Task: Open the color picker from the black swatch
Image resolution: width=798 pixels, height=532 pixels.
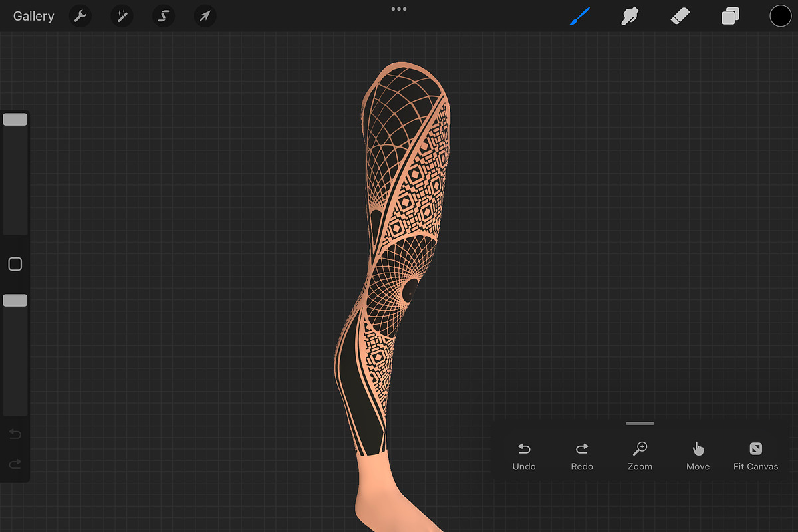Action: (780, 15)
